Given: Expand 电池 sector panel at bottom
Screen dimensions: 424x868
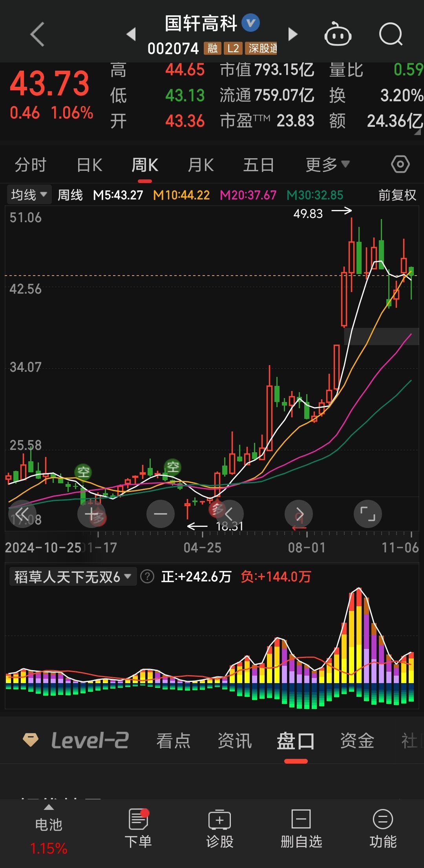Looking at the screenshot, I should pos(49,828).
